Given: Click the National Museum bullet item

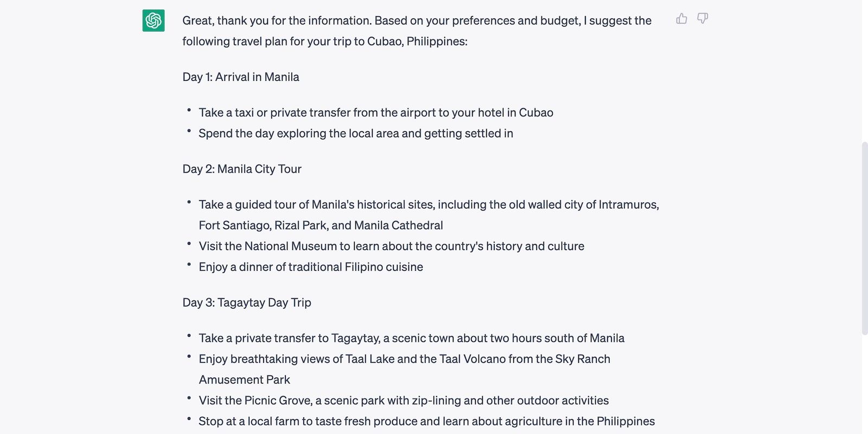Looking at the screenshot, I should click(391, 246).
